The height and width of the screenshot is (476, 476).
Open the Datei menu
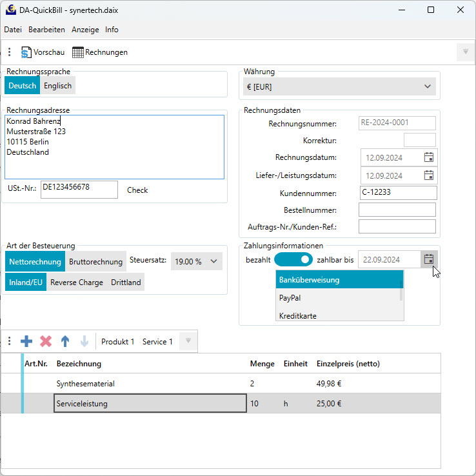pos(13,30)
